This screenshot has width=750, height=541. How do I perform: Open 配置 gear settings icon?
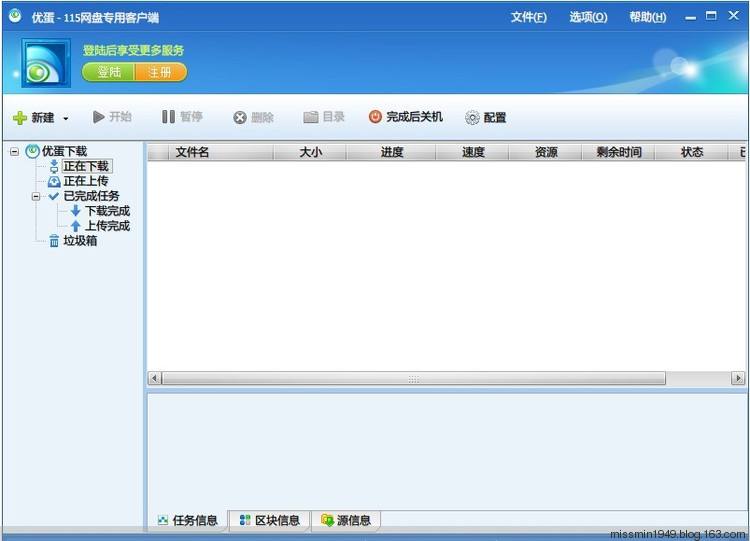click(x=472, y=118)
